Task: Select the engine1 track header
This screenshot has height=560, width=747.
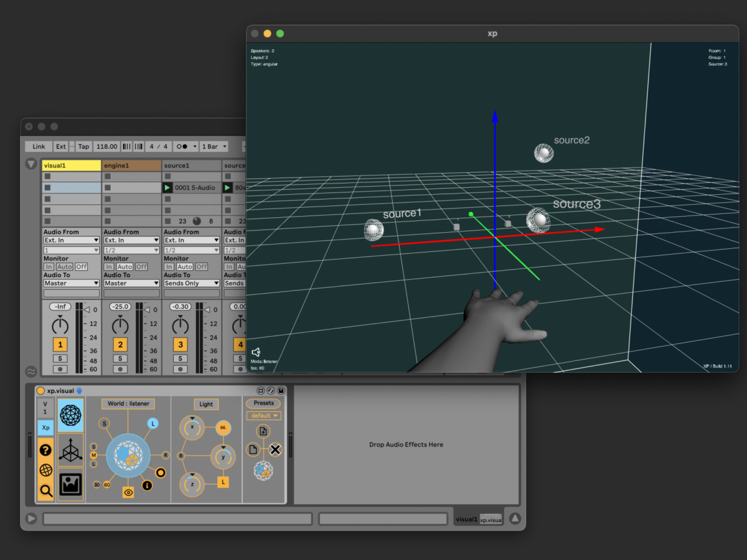Action: click(x=131, y=166)
